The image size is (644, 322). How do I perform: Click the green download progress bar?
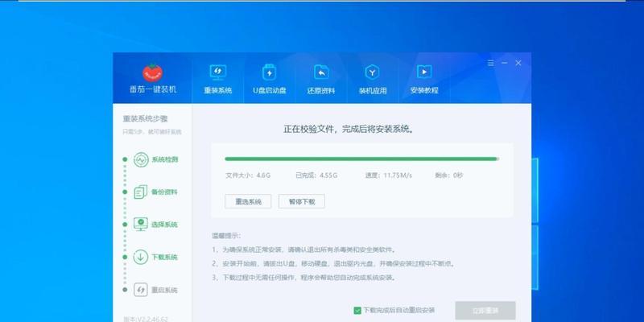(362, 159)
